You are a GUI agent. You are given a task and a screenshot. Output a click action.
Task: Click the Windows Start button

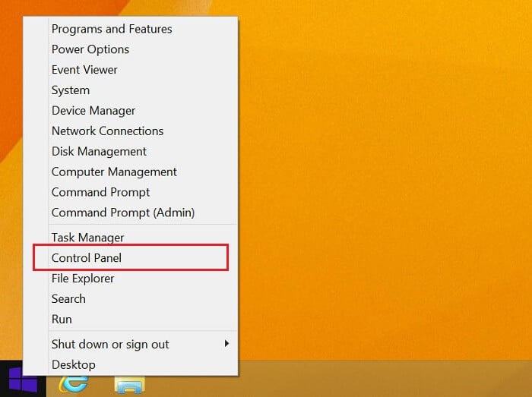(x=23, y=379)
